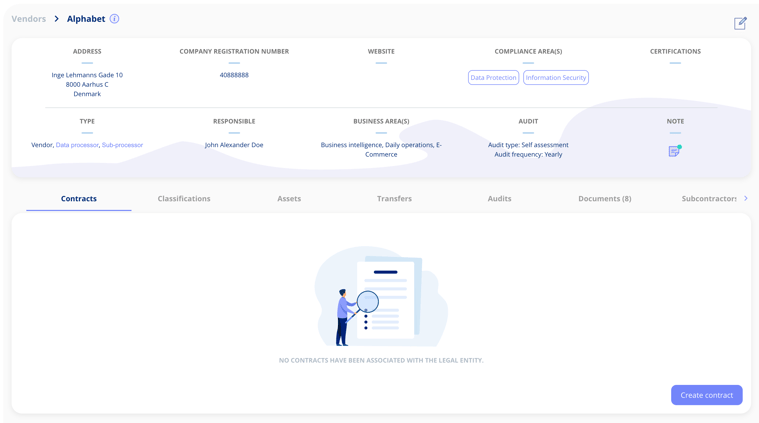Screen dimensions: 759x423
Task: Open the edit vendor pencil icon
Action: pos(740,23)
